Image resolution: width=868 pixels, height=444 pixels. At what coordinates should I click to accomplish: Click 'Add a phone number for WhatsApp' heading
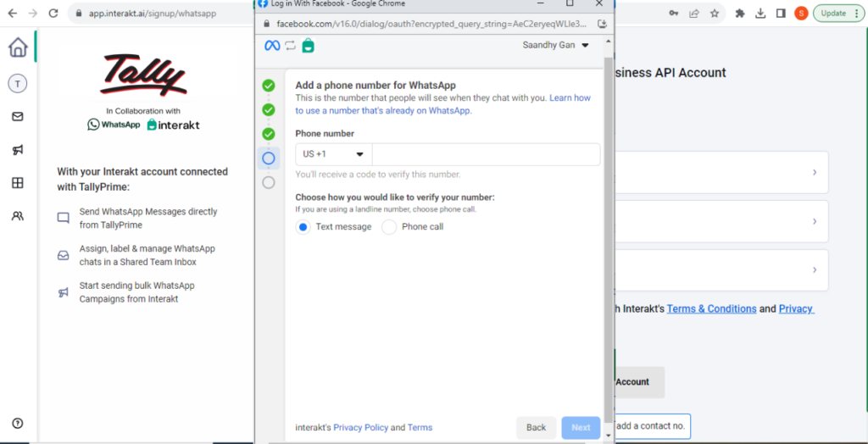pyautogui.click(x=376, y=86)
